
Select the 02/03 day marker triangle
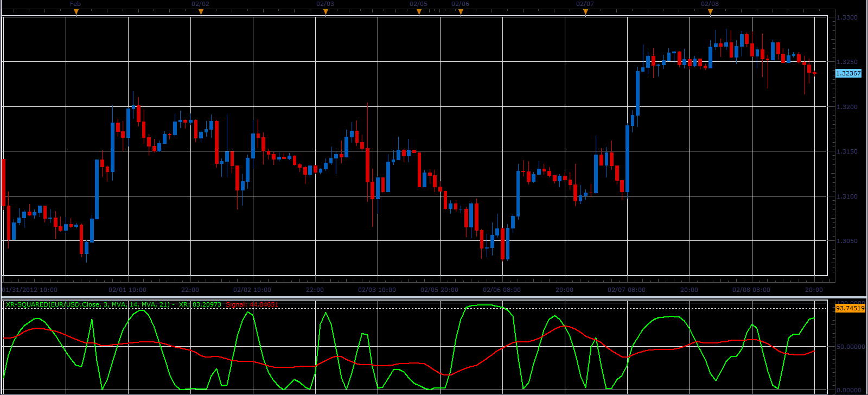pos(325,12)
